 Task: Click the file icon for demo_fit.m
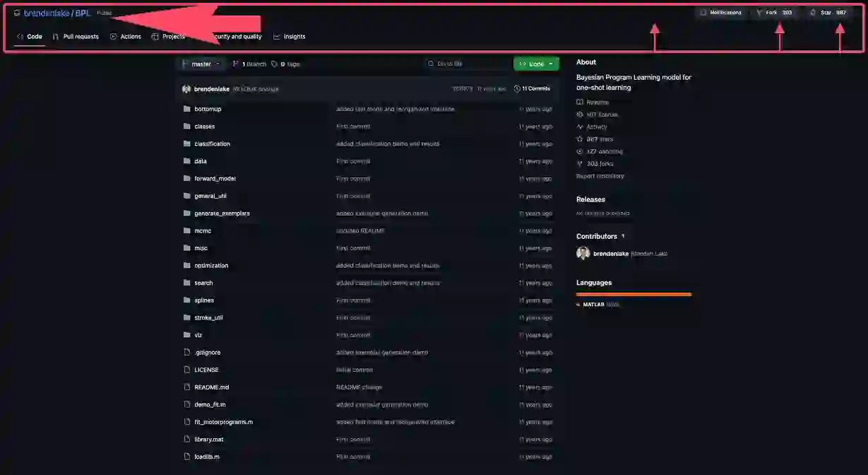click(x=186, y=404)
